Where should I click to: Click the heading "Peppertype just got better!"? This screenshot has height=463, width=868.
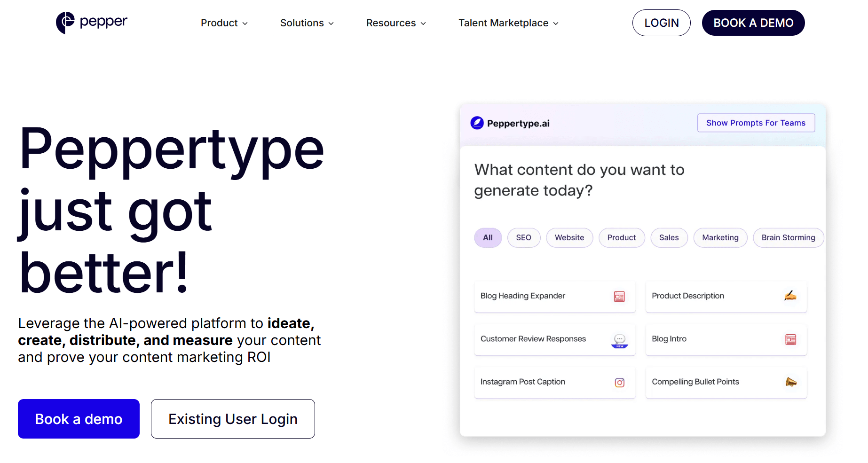172,210
